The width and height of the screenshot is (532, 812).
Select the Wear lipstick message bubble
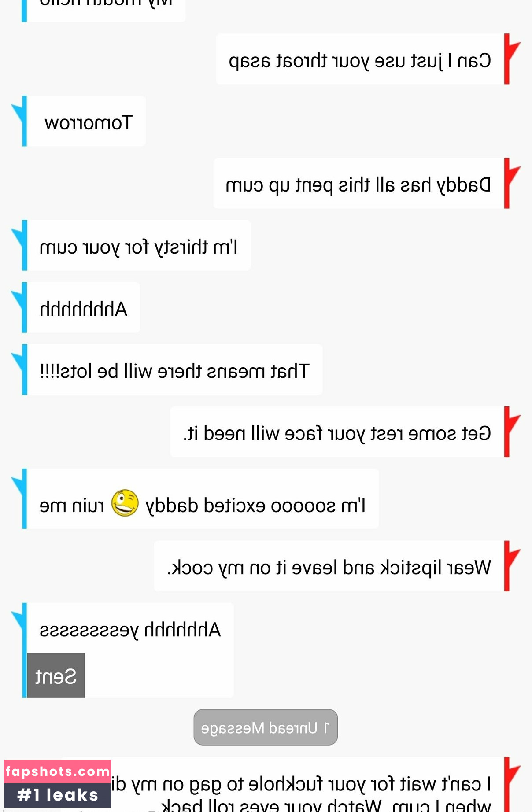pos(329,566)
